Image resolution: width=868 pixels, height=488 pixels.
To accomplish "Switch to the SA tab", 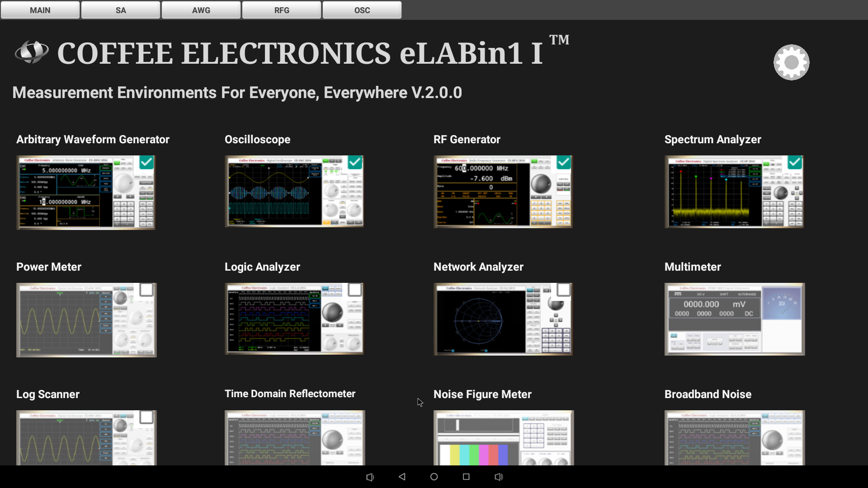I will [x=120, y=10].
